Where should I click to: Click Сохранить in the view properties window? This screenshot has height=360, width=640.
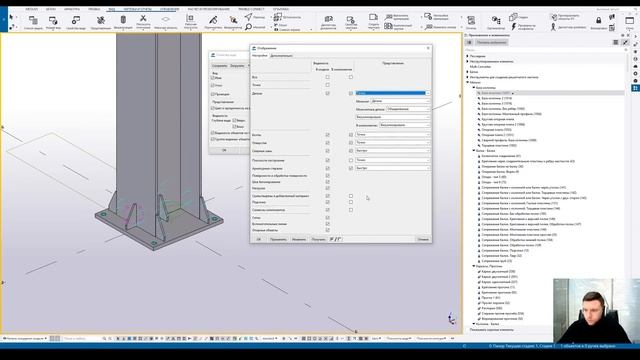click(220, 66)
